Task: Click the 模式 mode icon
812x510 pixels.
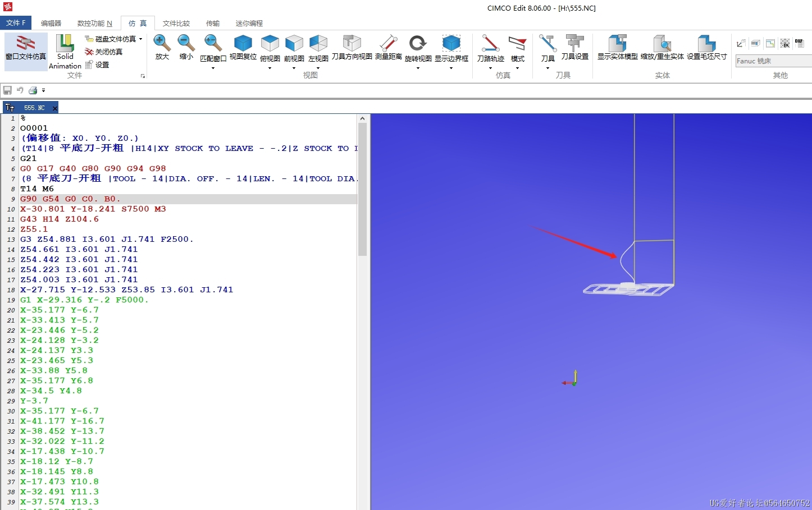Action: pos(517,43)
